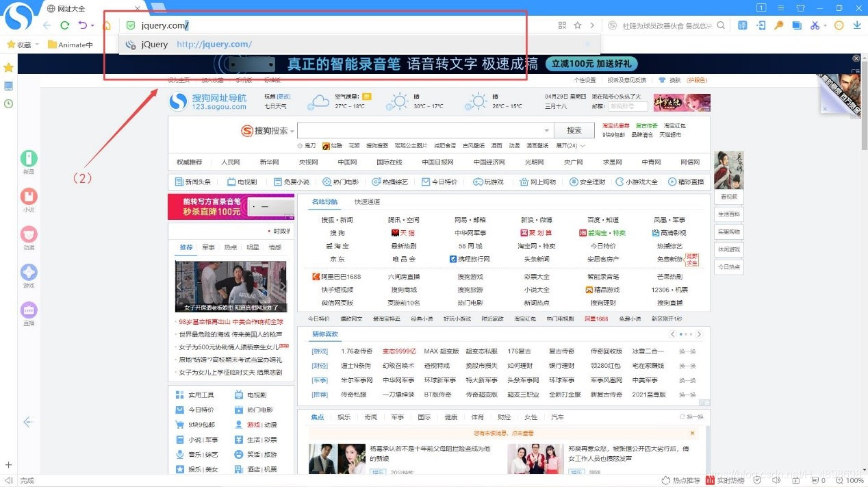Select the 体育 tab in bottom news panel

[x=478, y=416]
